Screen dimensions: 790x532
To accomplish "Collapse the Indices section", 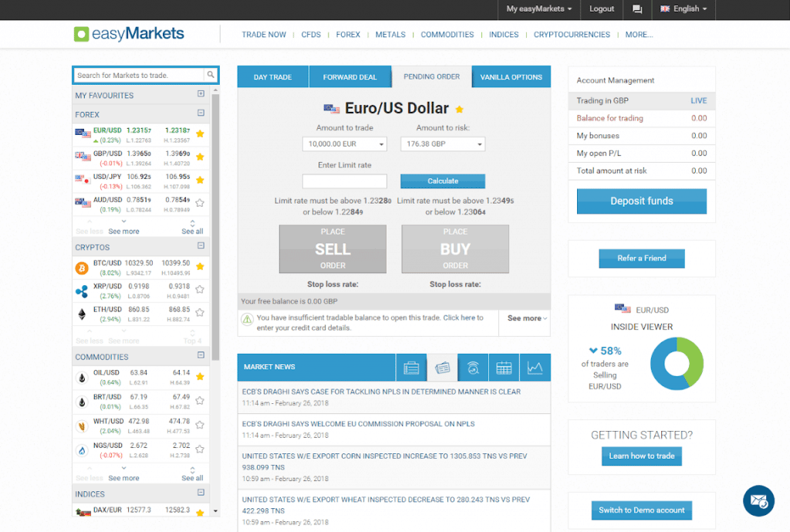I will coord(201,493).
